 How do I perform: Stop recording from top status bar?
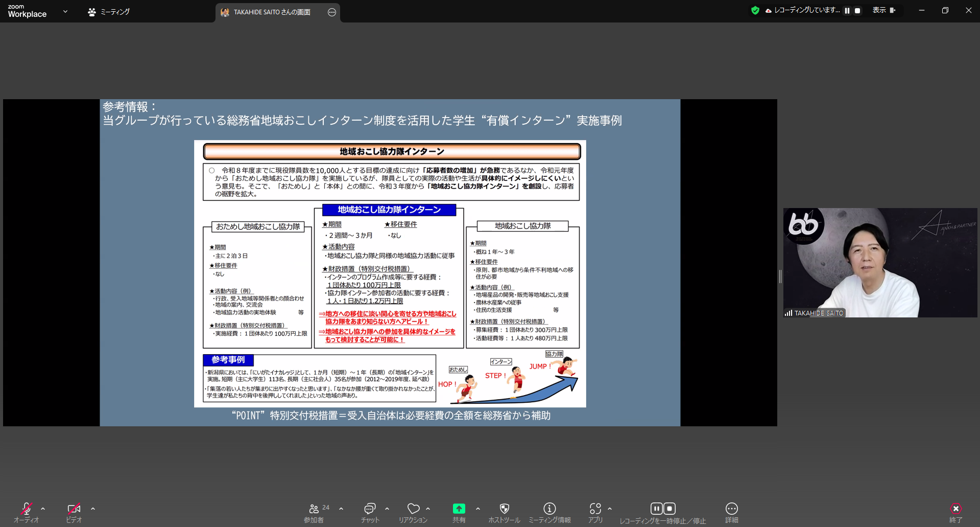(858, 11)
